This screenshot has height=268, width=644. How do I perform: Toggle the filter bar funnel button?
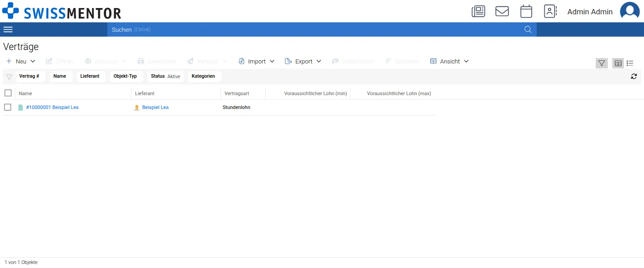602,63
